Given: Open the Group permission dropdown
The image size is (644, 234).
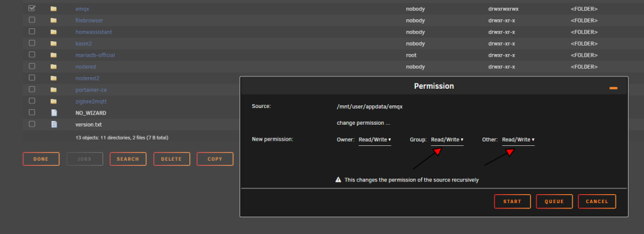Looking at the screenshot, I should 448,139.
